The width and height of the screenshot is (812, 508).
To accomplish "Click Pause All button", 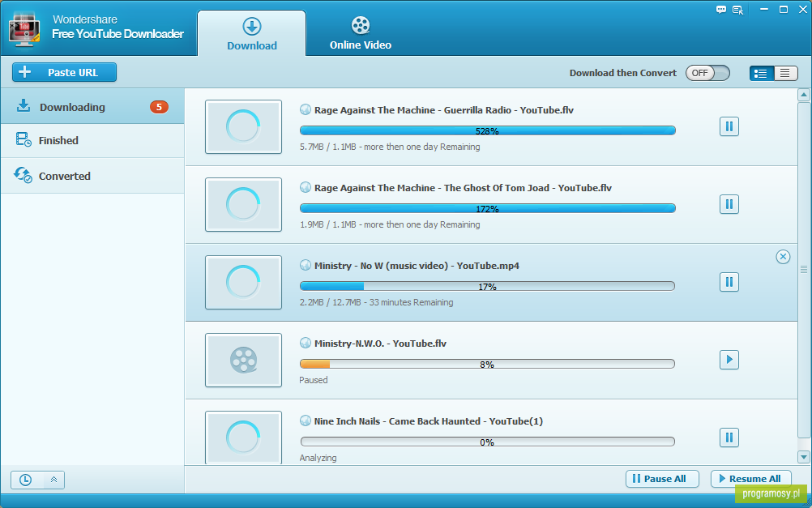I will click(662, 479).
